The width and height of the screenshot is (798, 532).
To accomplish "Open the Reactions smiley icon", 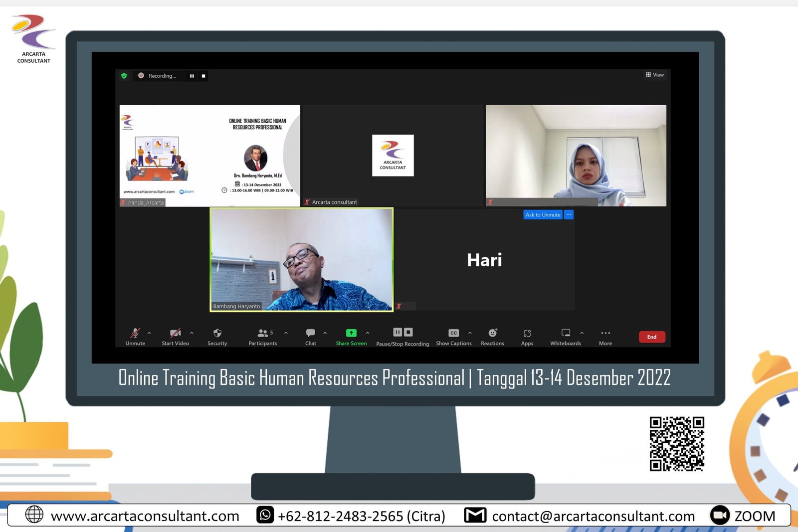I will tap(492, 333).
